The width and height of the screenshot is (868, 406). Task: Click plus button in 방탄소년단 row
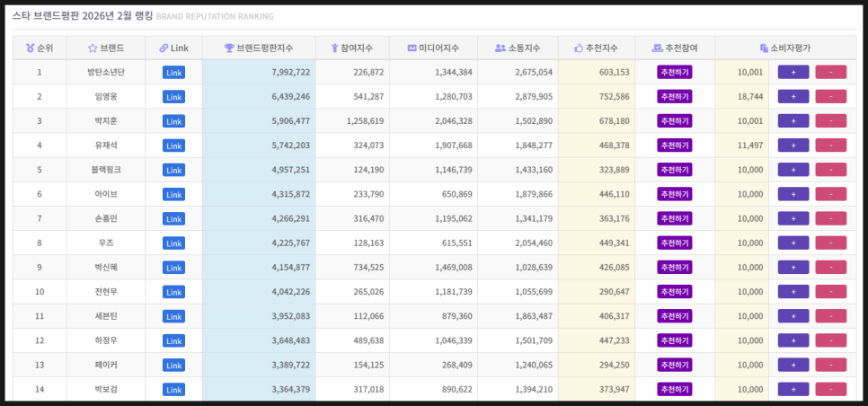[793, 73]
